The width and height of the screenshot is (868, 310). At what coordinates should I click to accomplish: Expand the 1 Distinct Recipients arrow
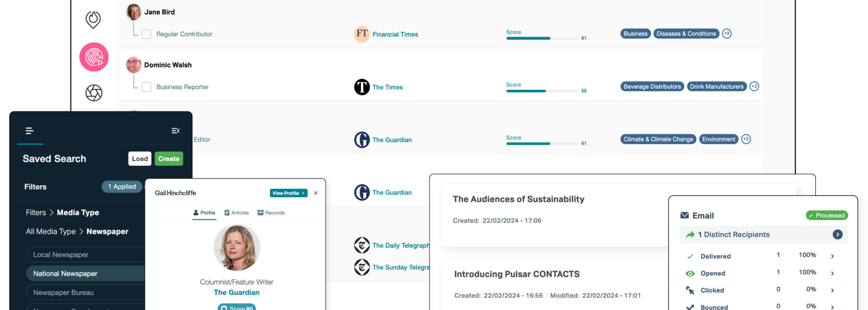pos(837,235)
